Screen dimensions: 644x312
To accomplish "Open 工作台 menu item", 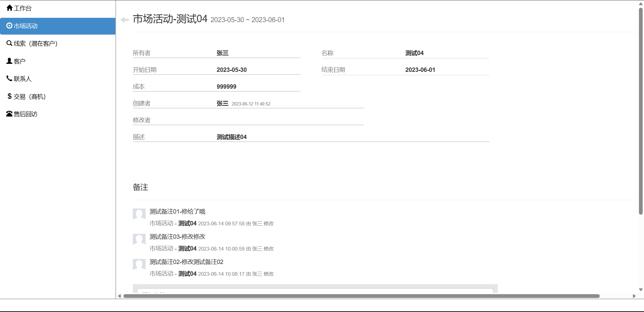I will (x=58, y=8).
